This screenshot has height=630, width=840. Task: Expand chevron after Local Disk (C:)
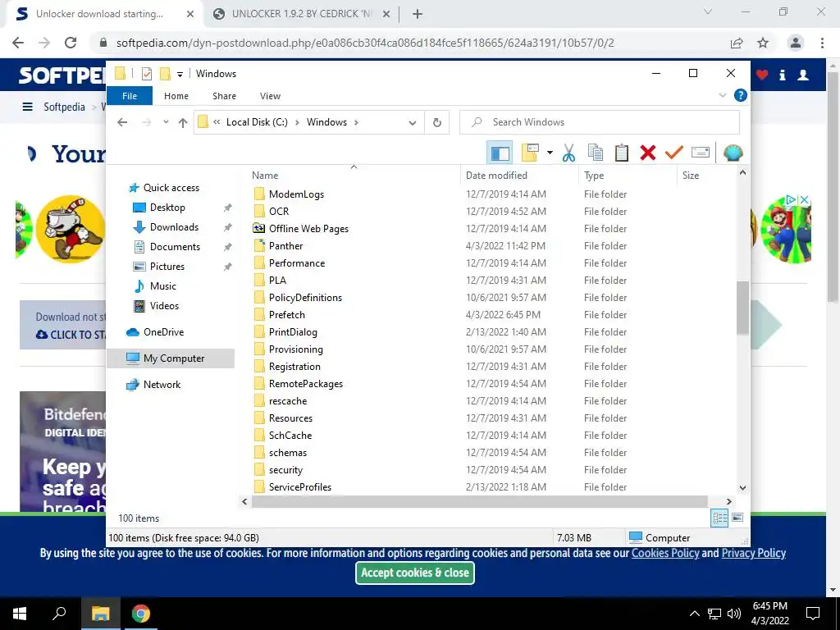[x=297, y=122]
